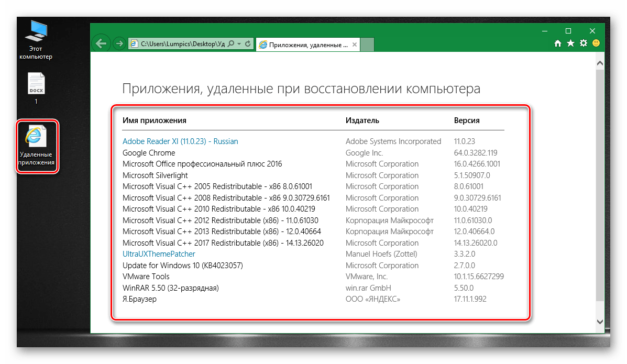Close the Internet Explorer window
The height and width of the screenshot is (364, 627).
coord(592,31)
